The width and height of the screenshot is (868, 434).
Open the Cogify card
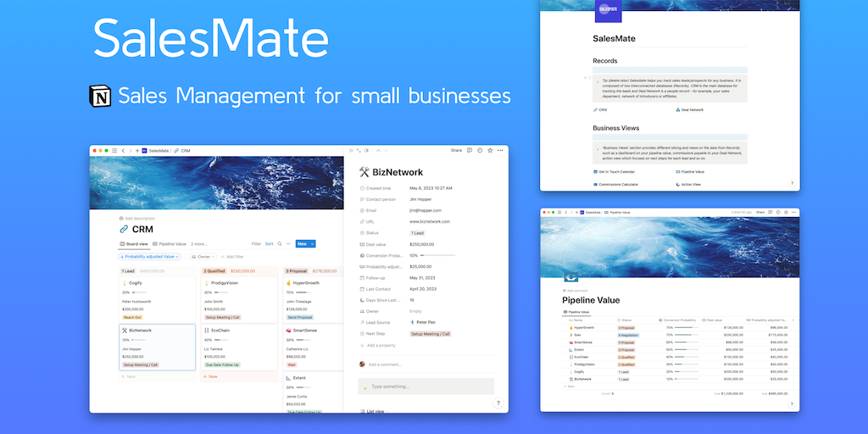pos(158,299)
